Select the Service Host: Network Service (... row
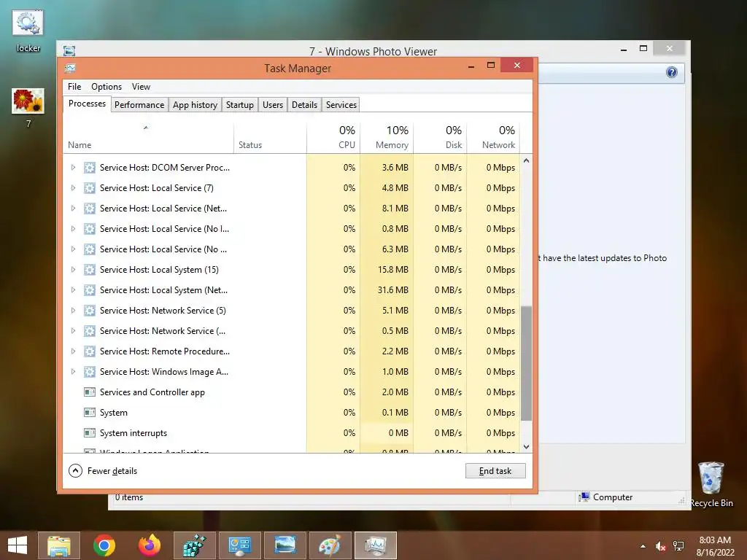 point(292,331)
